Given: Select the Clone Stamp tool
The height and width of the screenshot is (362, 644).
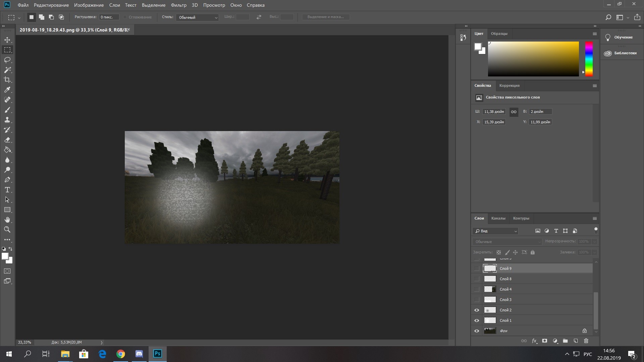Looking at the screenshot, I should [x=7, y=120].
